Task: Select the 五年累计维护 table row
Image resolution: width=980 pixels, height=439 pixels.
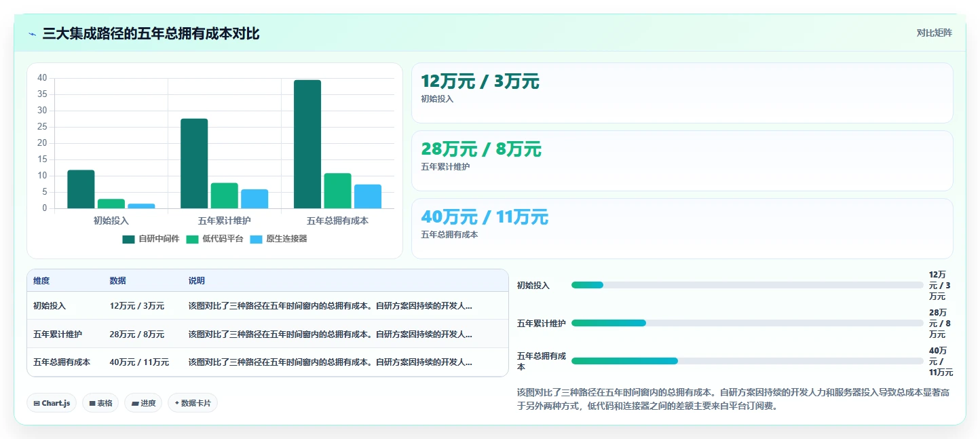Action: click(267, 335)
